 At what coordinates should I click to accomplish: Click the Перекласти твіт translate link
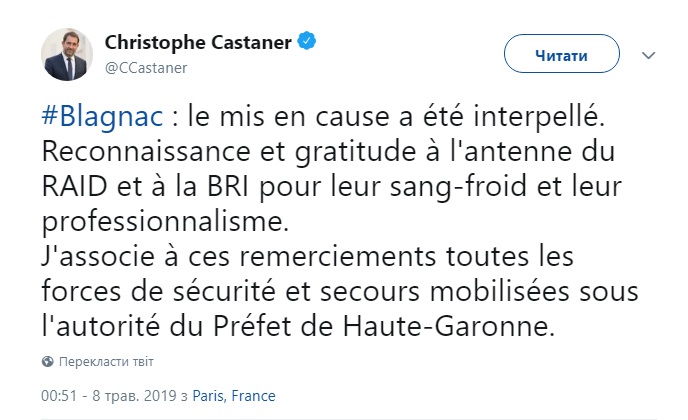pos(107,361)
